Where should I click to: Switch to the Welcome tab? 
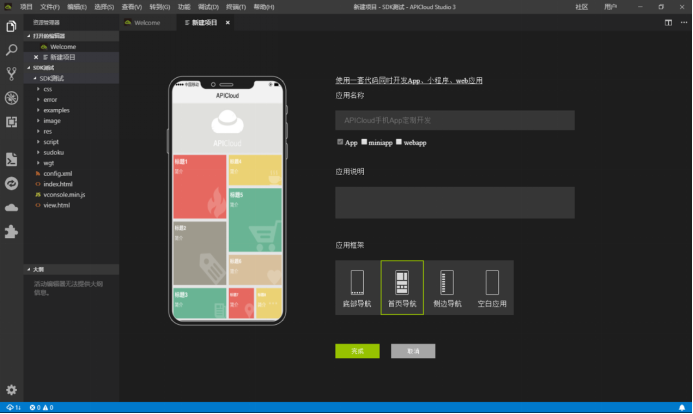coord(146,22)
